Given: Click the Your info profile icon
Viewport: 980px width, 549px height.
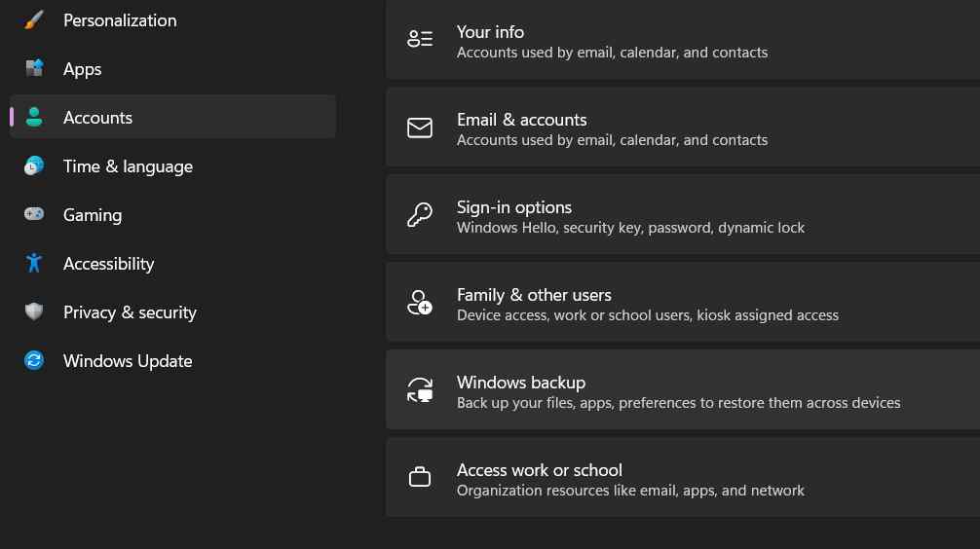Looking at the screenshot, I should point(420,39).
